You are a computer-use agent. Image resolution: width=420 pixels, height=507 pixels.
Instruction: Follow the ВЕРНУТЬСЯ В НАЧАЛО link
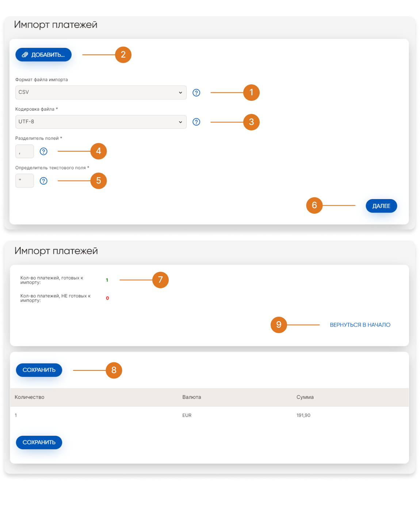tap(360, 325)
